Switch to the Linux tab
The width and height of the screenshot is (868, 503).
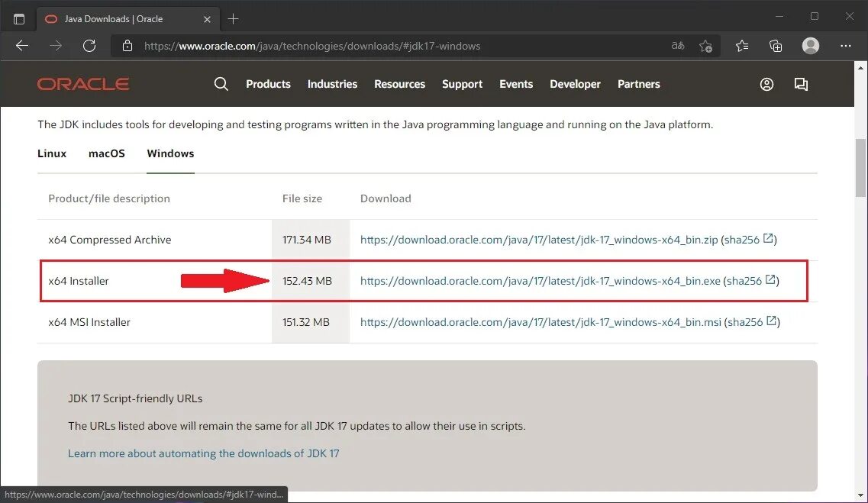click(x=52, y=154)
